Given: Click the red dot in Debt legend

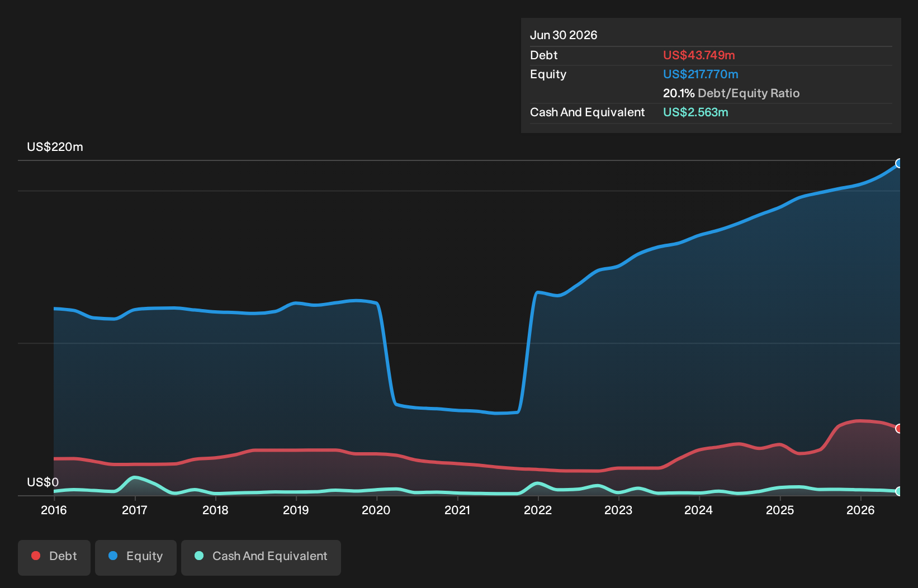Looking at the screenshot, I should coord(36,556).
